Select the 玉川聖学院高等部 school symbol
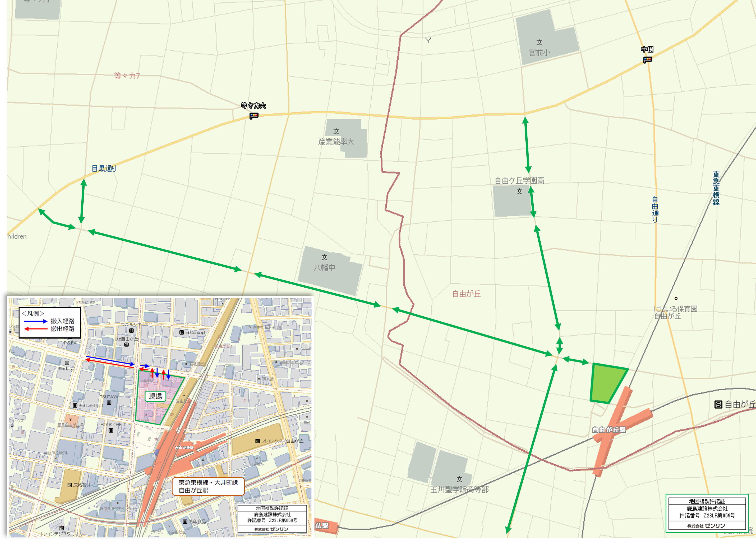 coord(459,479)
